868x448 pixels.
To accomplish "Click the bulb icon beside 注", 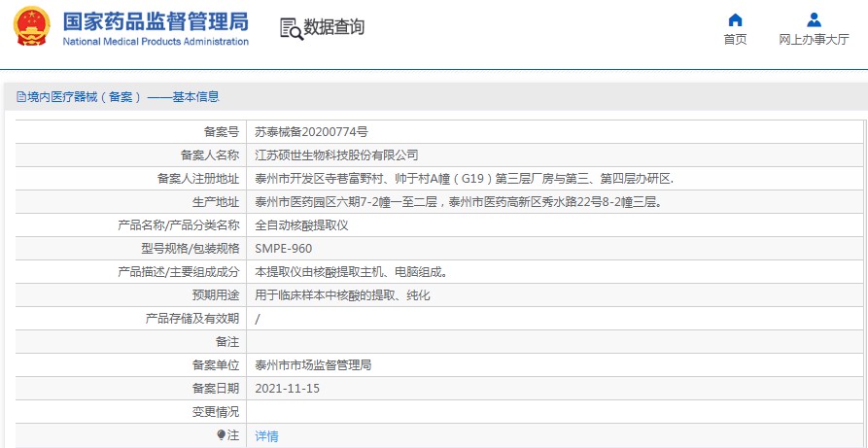I will [222, 435].
